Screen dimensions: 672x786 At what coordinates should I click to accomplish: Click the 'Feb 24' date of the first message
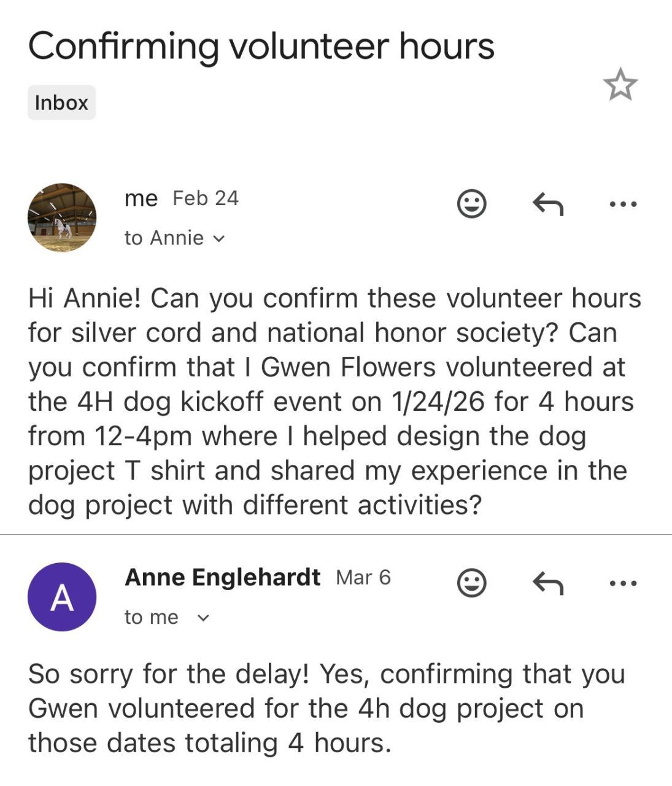[x=206, y=198]
